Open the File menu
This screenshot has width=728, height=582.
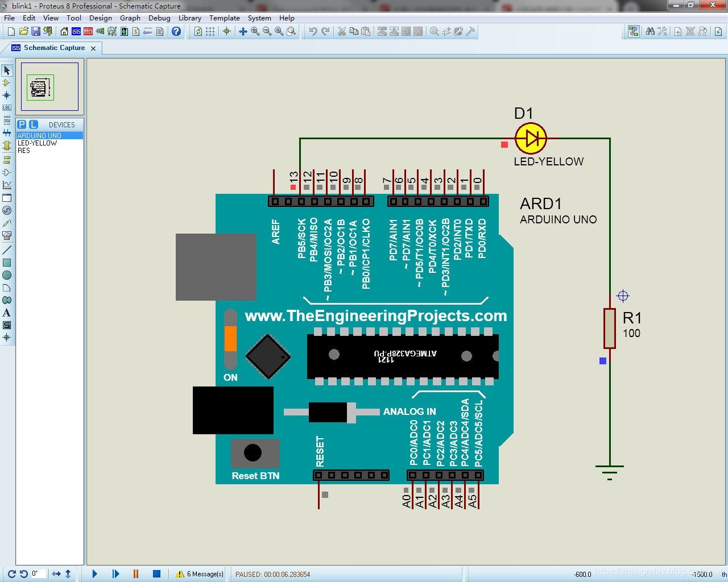pos(10,18)
